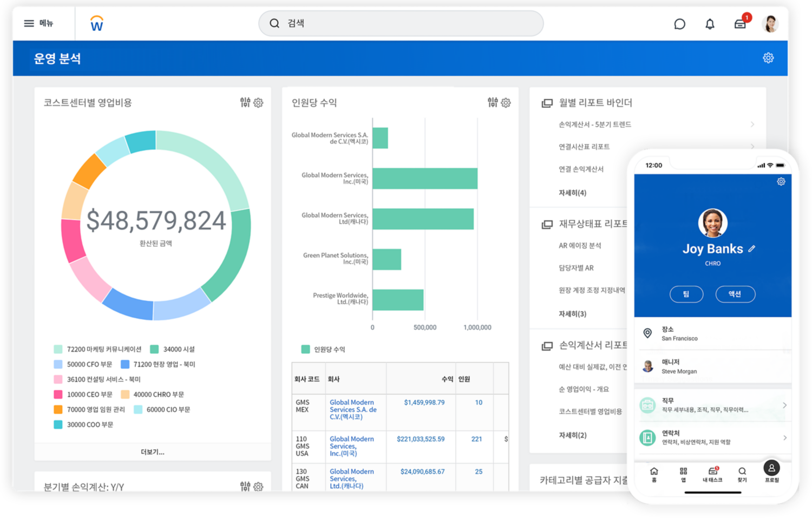Screen dimensions: 812x524
Task: Click the $48,579,824 donut total
Action: pyautogui.click(x=156, y=221)
